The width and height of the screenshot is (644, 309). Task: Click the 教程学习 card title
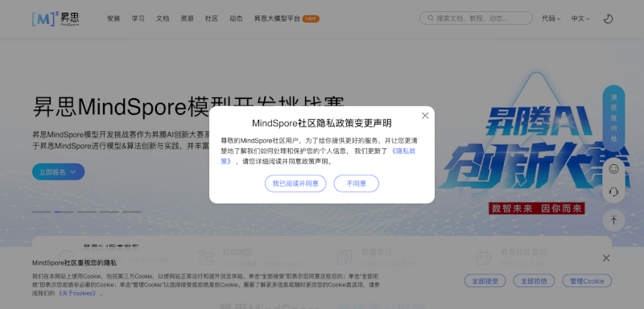click(x=377, y=252)
